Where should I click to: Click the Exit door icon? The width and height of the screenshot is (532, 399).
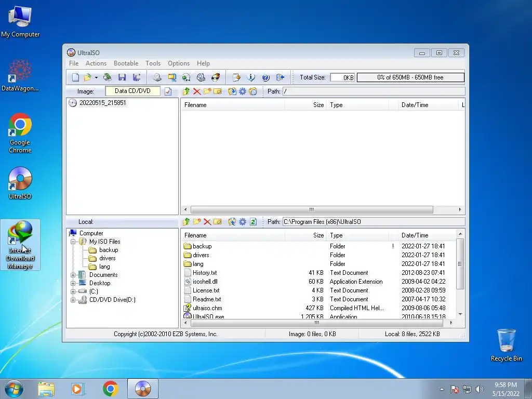click(x=280, y=77)
